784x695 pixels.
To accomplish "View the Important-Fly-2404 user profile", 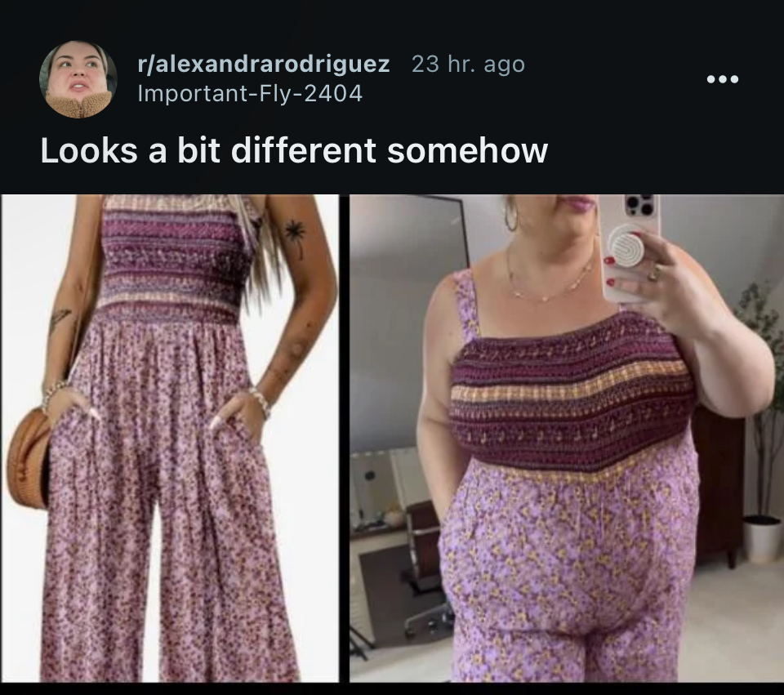I will click(x=250, y=93).
